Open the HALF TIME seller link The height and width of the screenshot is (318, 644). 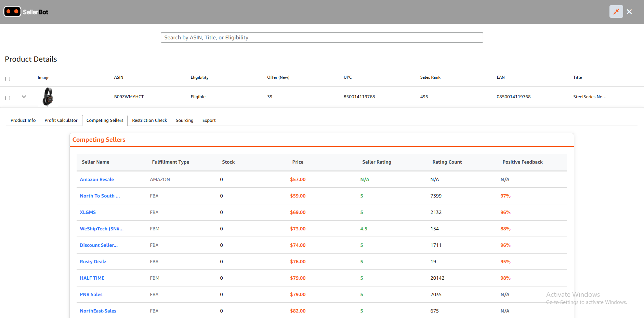click(x=92, y=278)
